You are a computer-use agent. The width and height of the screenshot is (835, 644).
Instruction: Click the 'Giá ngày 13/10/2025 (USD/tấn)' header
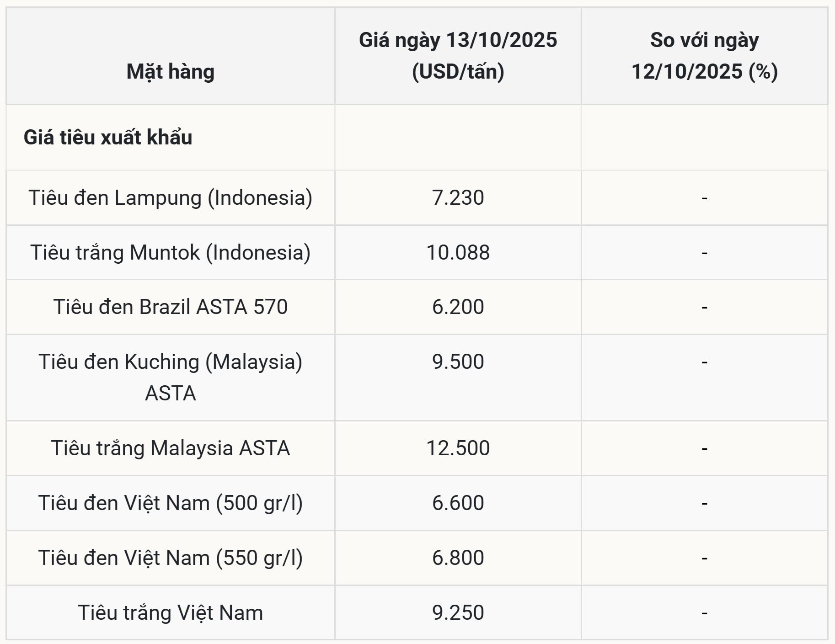[458, 56]
